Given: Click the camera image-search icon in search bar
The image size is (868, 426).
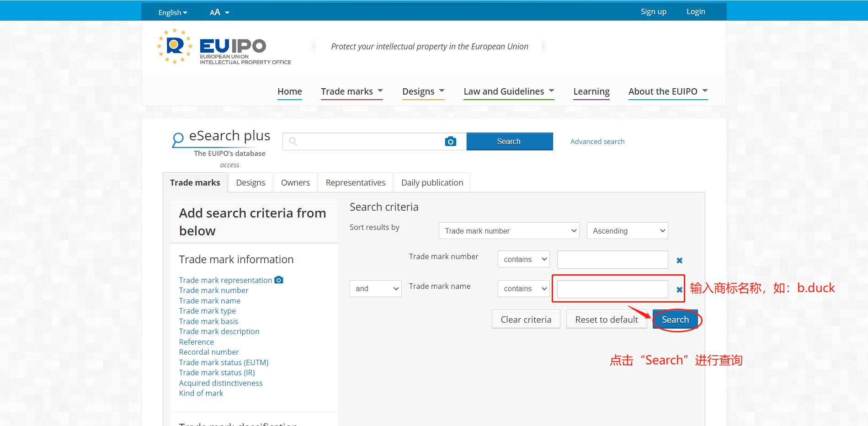Looking at the screenshot, I should 450,142.
